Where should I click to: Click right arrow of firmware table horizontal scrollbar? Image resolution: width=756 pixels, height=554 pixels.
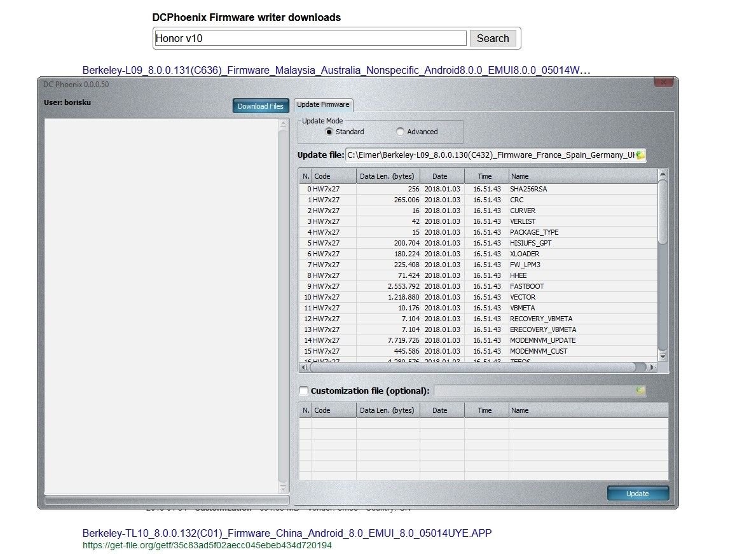[x=652, y=367]
